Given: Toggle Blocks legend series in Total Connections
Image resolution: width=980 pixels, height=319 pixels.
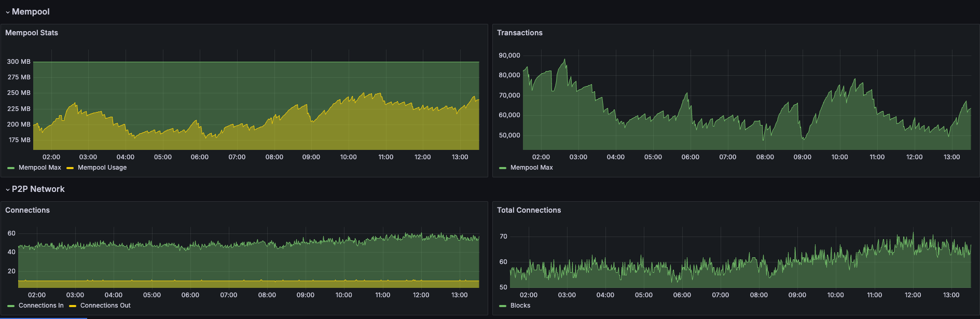Looking at the screenshot, I should pos(520,306).
